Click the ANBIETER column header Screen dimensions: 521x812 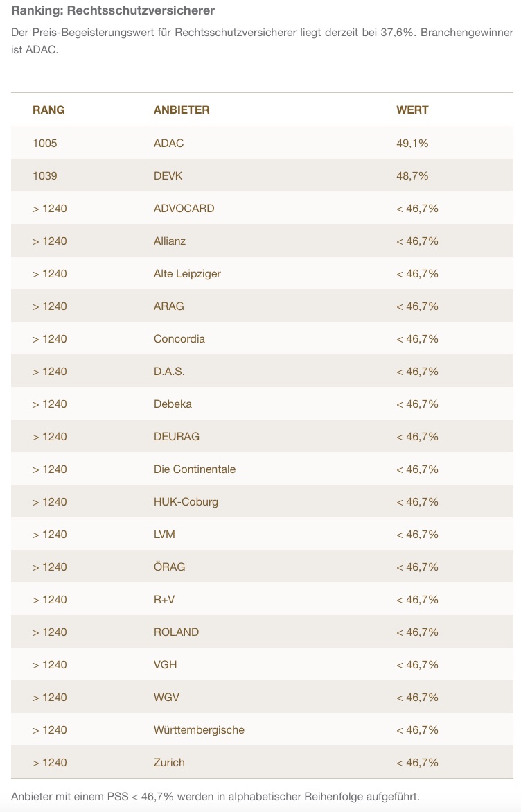(182, 110)
